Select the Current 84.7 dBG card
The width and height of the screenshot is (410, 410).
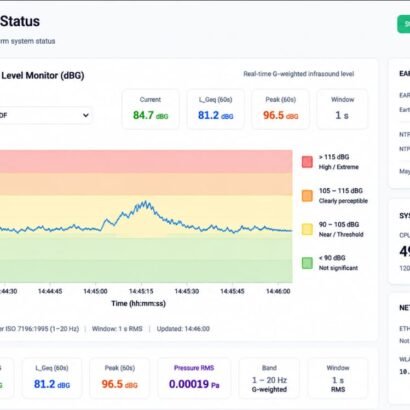tap(151, 109)
